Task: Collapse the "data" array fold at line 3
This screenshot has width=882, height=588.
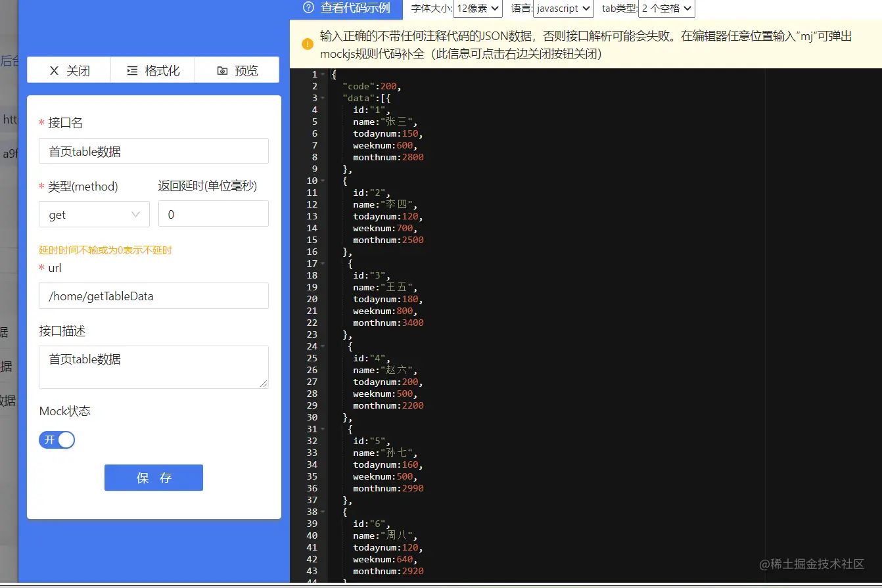Action: tap(323, 98)
